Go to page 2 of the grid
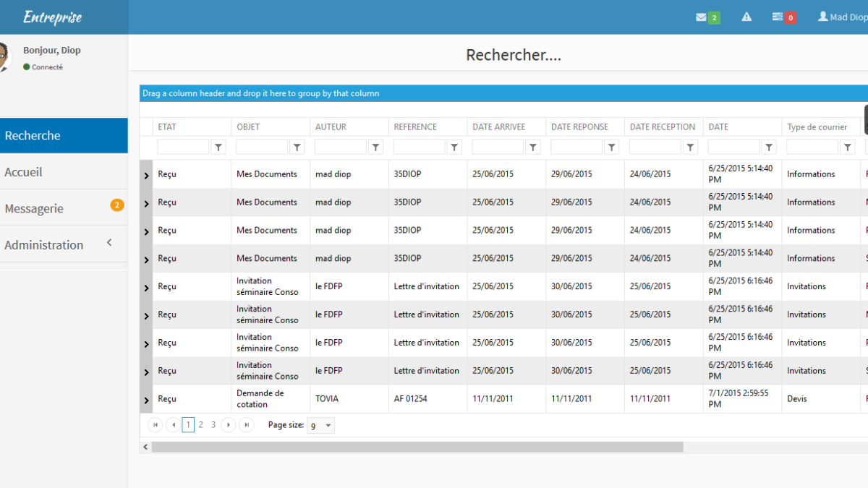This screenshot has width=868, height=488. click(x=201, y=425)
